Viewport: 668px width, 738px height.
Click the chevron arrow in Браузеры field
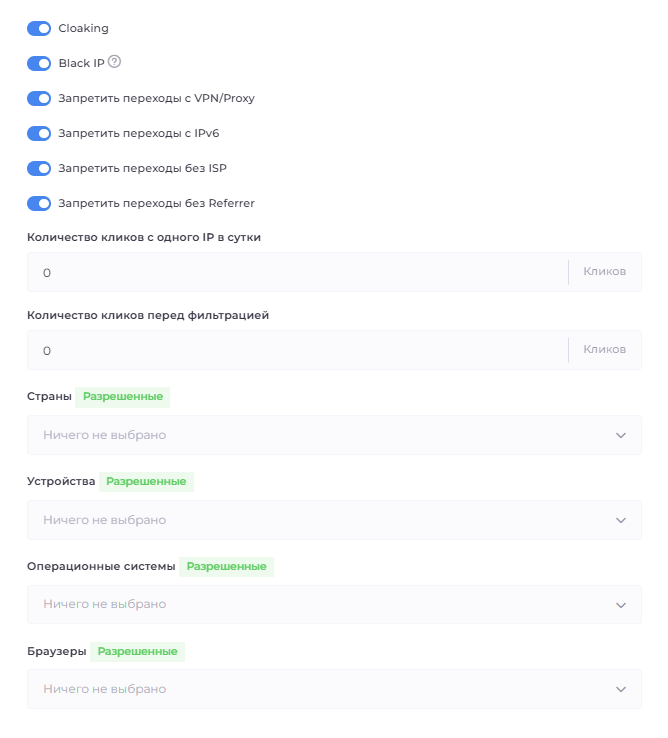(621, 690)
